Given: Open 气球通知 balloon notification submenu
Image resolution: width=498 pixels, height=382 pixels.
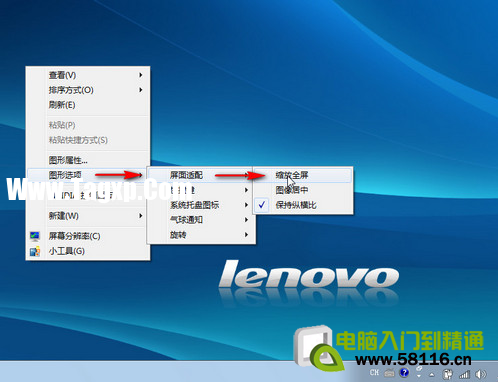Looking at the screenshot, I should [201, 220].
